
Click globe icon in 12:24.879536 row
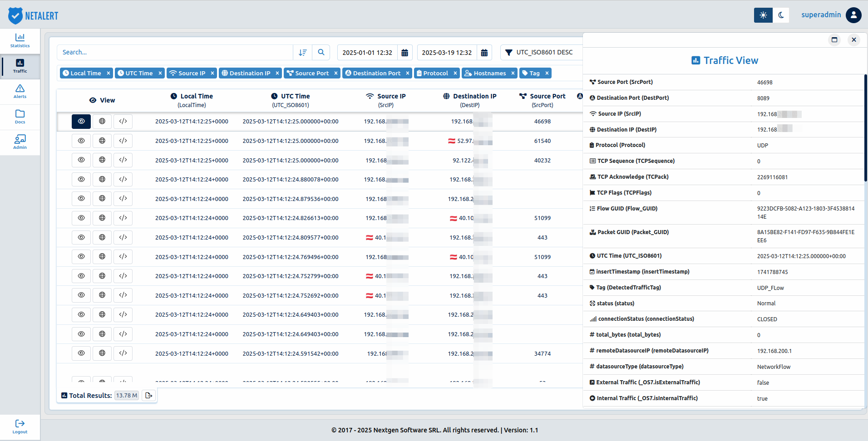(x=102, y=199)
